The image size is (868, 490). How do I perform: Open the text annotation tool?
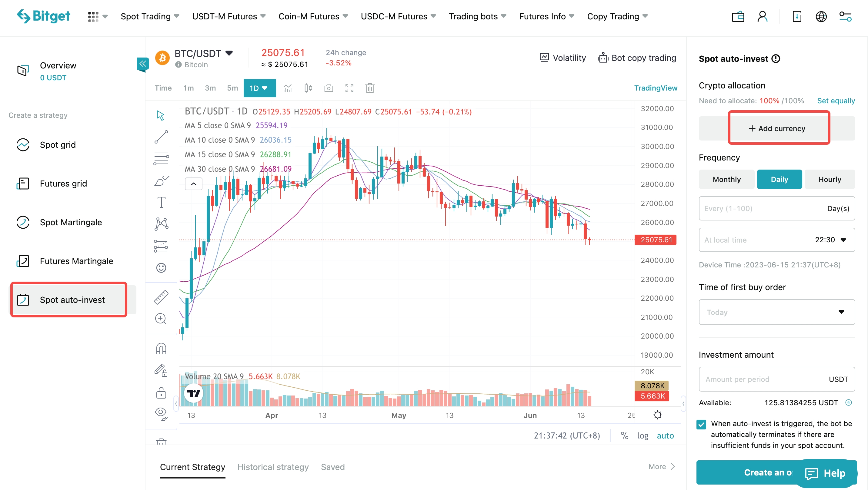pos(161,202)
